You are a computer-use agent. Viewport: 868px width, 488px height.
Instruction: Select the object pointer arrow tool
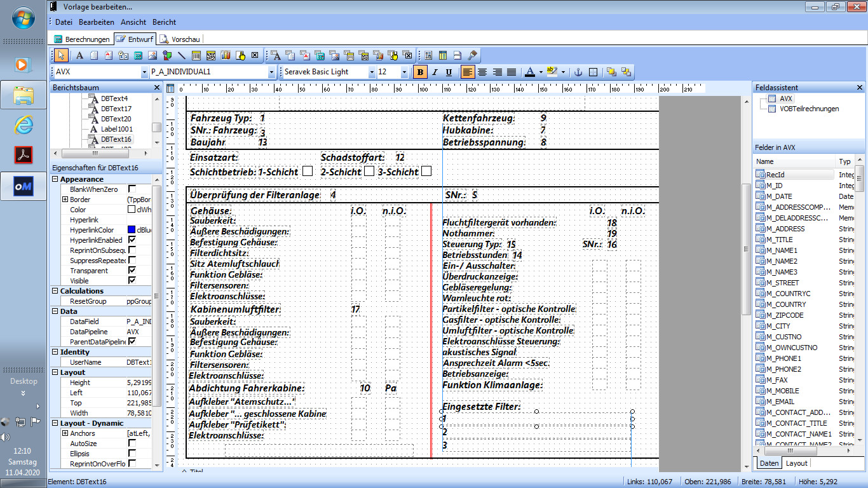(x=61, y=55)
